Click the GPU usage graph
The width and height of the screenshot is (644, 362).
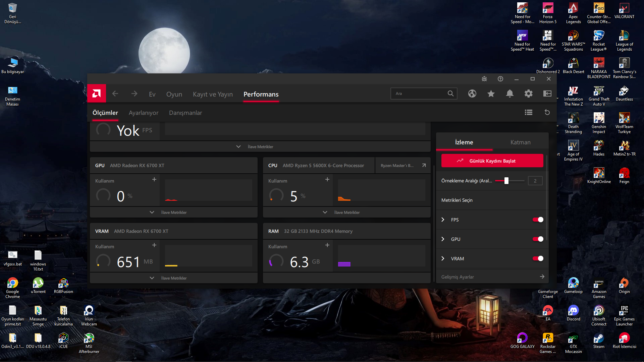(208, 190)
